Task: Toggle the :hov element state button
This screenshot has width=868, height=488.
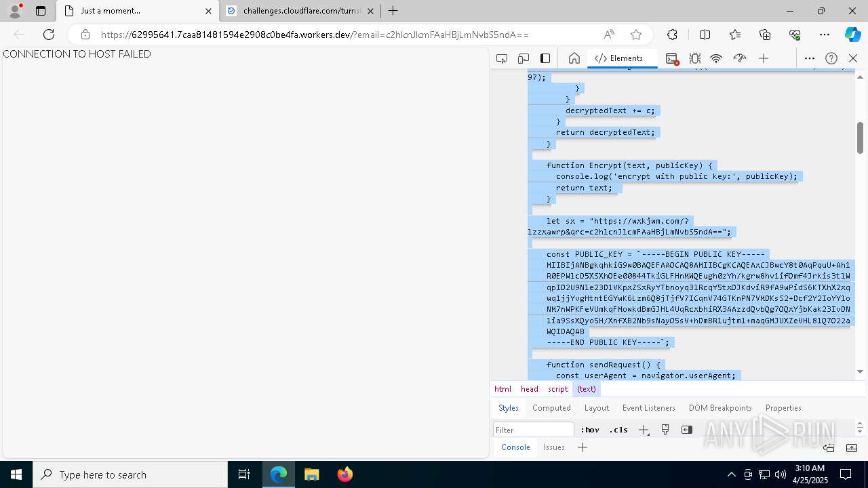Action: point(590,430)
